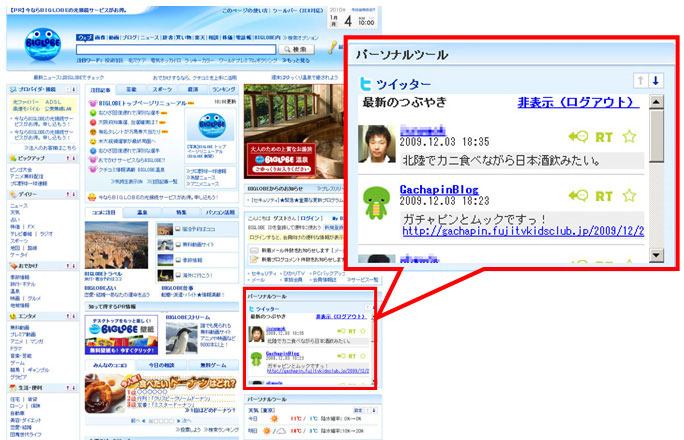Viewport: 684px width, 440px height.
Task: Open もっと見る link after hot keywords
Action: click(296, 60)
